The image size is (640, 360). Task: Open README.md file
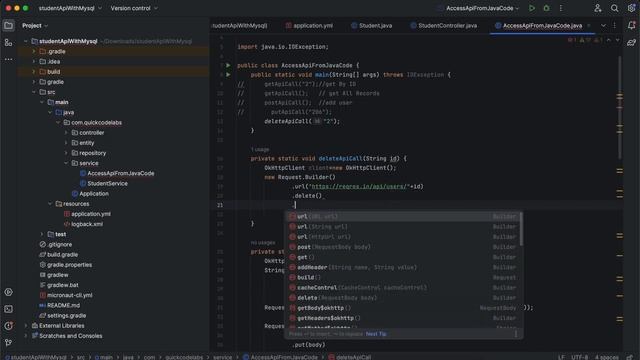(x=63, y=305)
